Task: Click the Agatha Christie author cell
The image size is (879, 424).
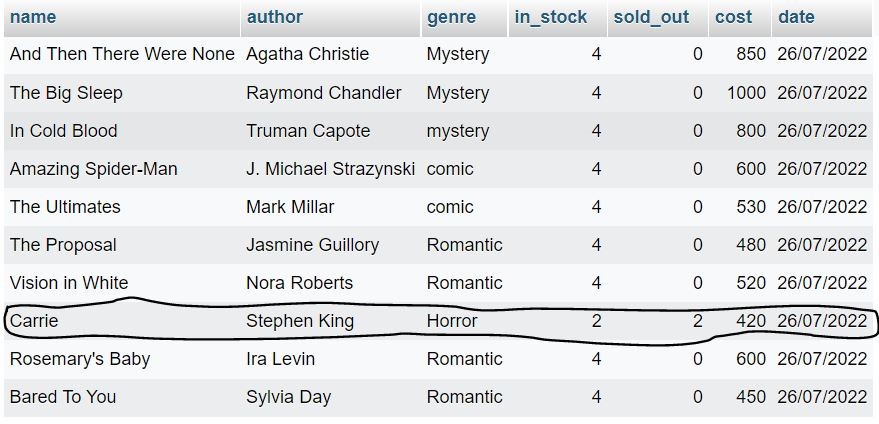Action: click(307, 54)
